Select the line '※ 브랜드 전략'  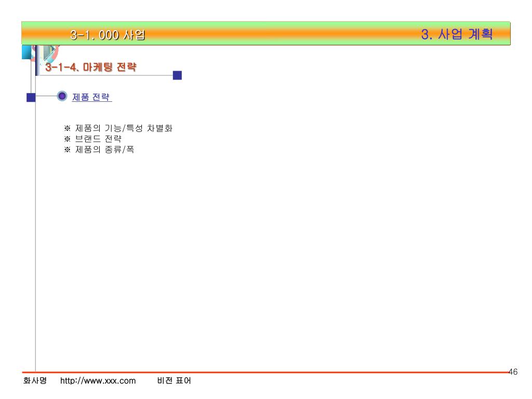click(92, 139)
